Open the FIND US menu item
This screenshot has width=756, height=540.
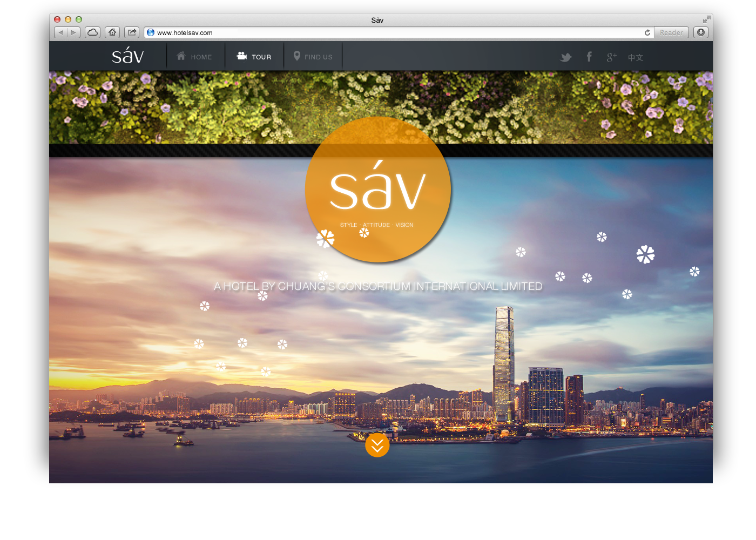click(x=313, y=57)
